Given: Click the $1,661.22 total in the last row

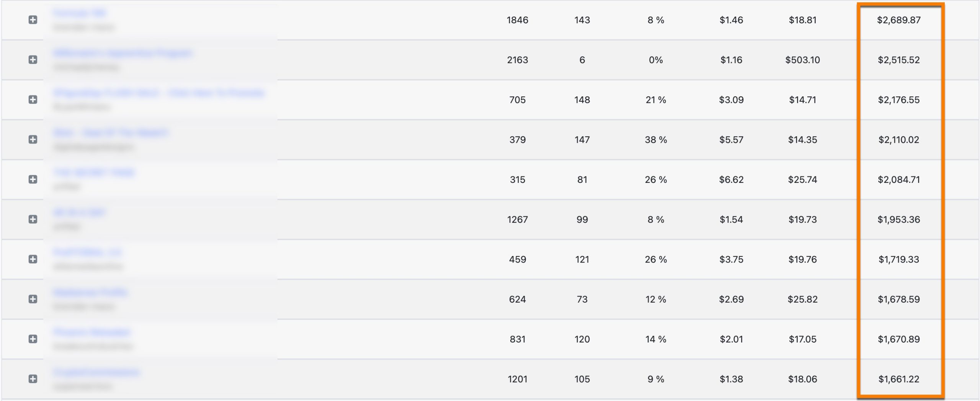Looking at the screenshot, I should pos(898,379).
